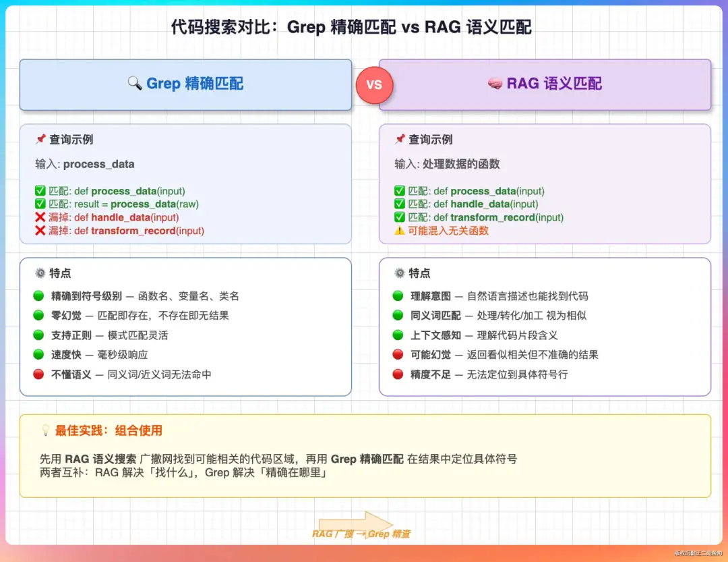Click the text 函数名、变量名、类名

tap(189, 296)
